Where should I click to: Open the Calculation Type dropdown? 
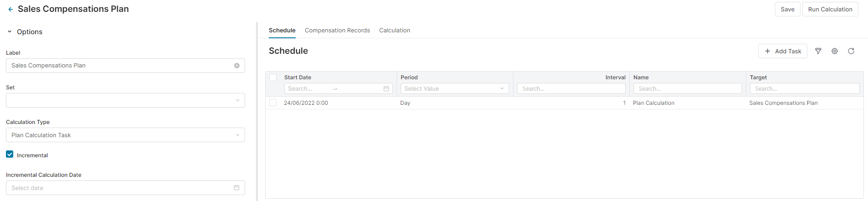tap(125, 135)
